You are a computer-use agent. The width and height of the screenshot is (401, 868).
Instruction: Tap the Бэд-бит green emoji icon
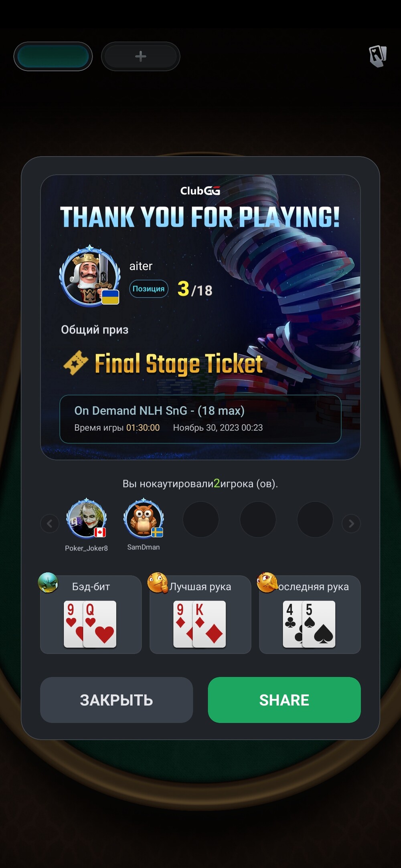click(48, 583)
